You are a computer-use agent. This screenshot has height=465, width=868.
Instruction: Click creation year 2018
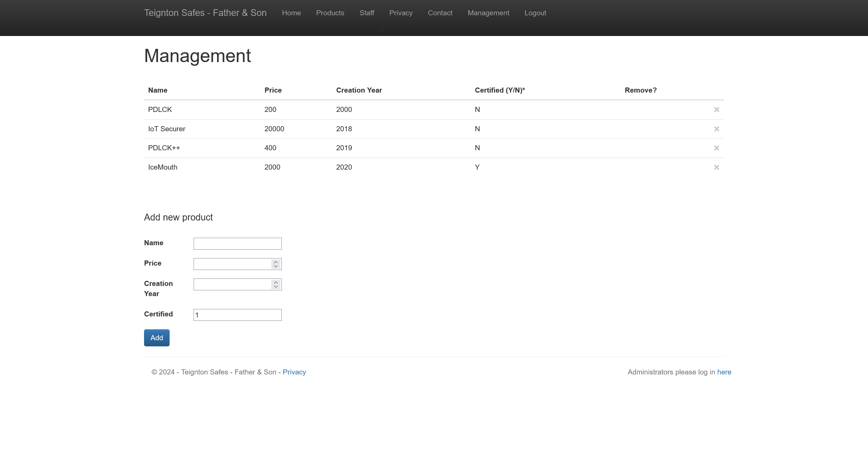(x=344, y=129)
